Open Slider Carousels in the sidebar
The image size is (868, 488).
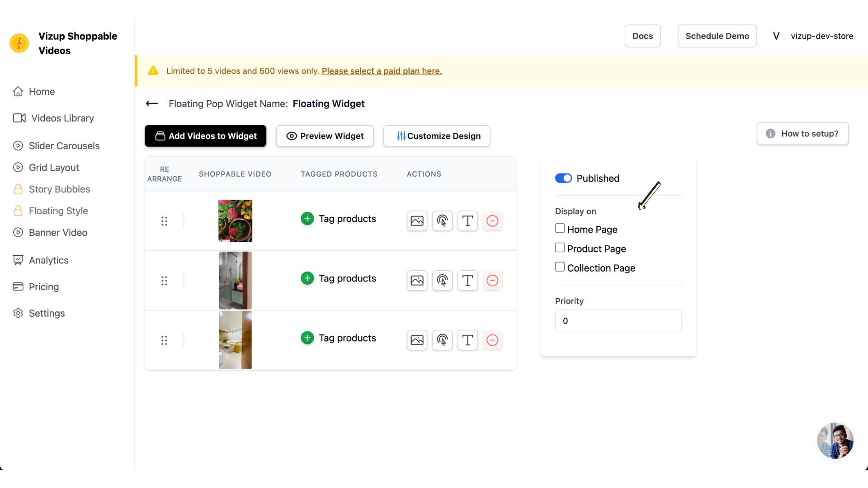coord(64,146)
